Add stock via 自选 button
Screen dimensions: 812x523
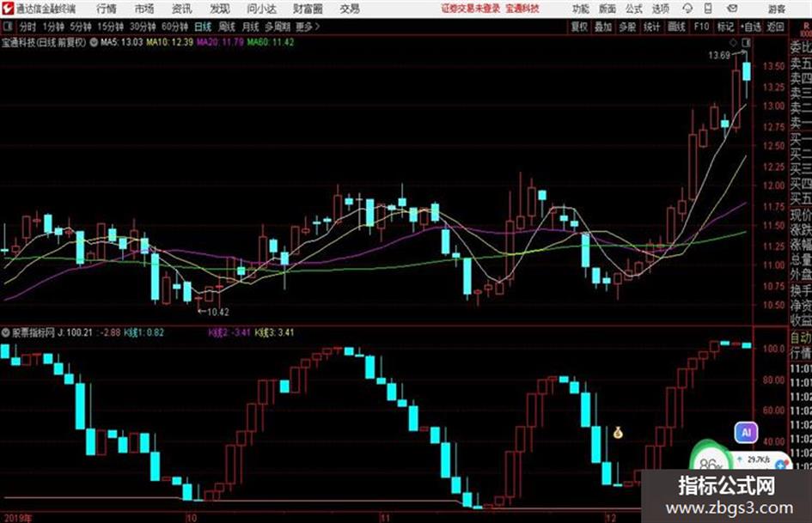(x=751, y=27)
